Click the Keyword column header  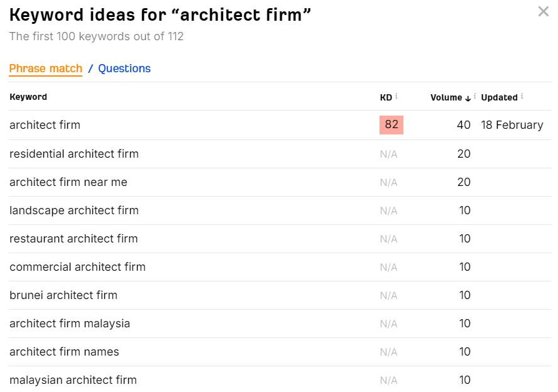click(28, 97)
